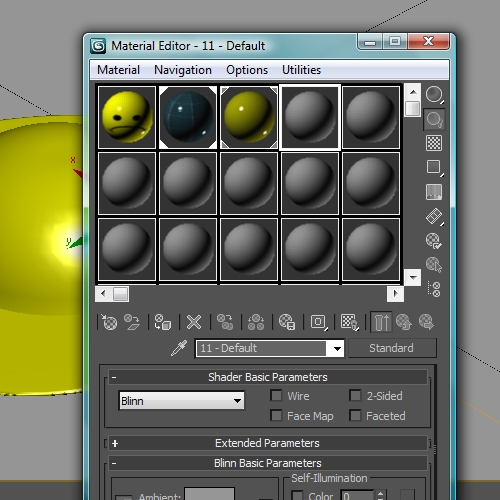Click the sample slots scroll right arrow
The width and height of the screenshot is (500, 500).
pos(395,294)
